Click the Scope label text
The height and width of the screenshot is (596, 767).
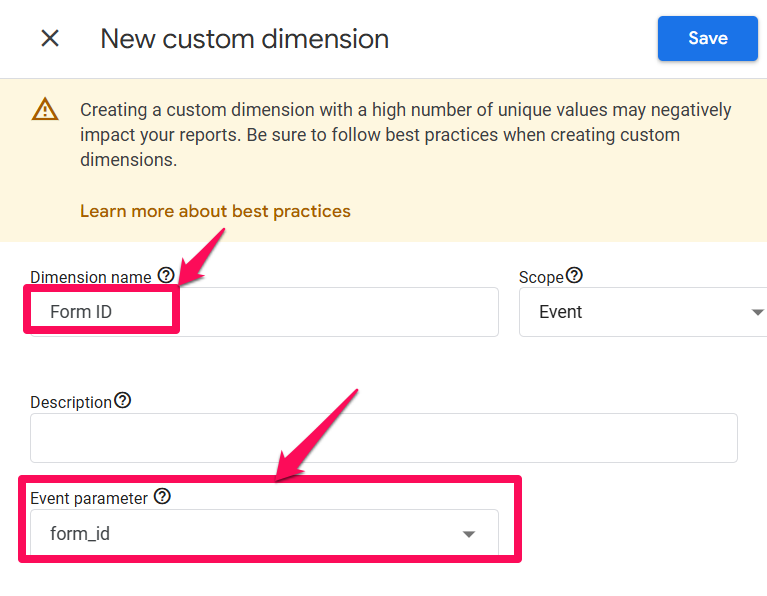click(x=541, y=277)
